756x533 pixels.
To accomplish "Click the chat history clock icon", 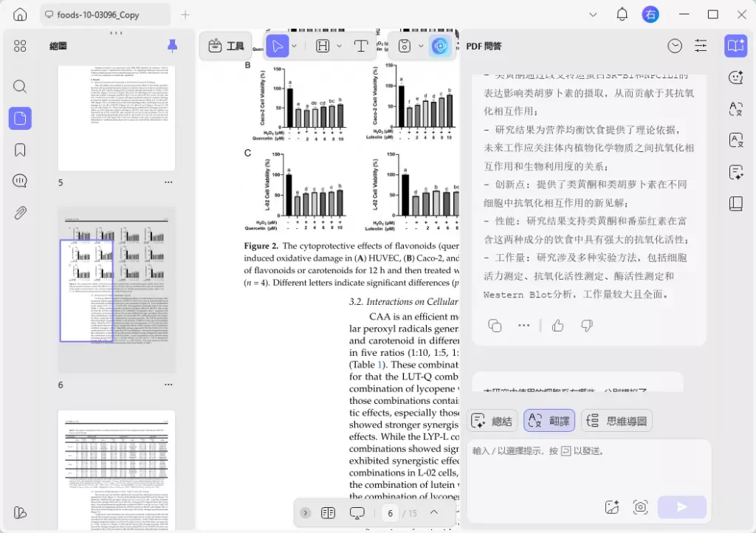I will [675, 46].
